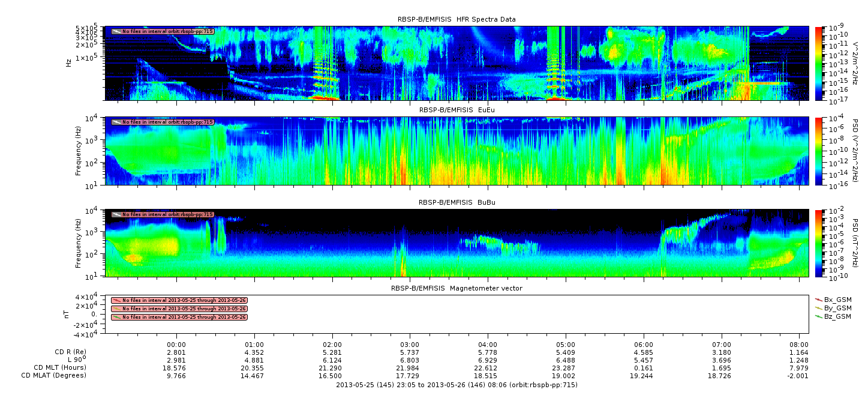Viewport: 868px width, 395px height.
Task: Click the first magnetometer no-files warning icon
Action: [116, 300]
